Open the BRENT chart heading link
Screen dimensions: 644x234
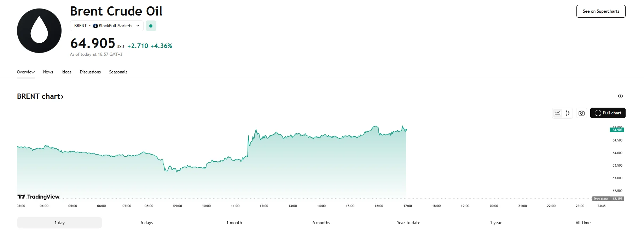(x=40, y=96)
